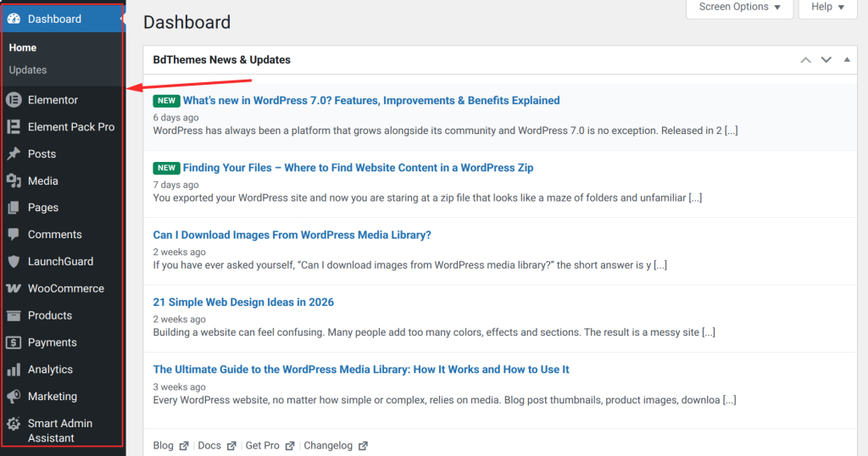Click the WooCommerce logo icon
Screen dimensions: 868x456
[14, 288]
